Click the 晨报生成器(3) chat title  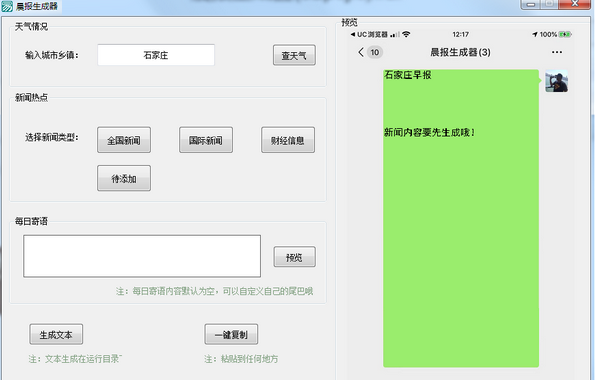click(460, 52)
